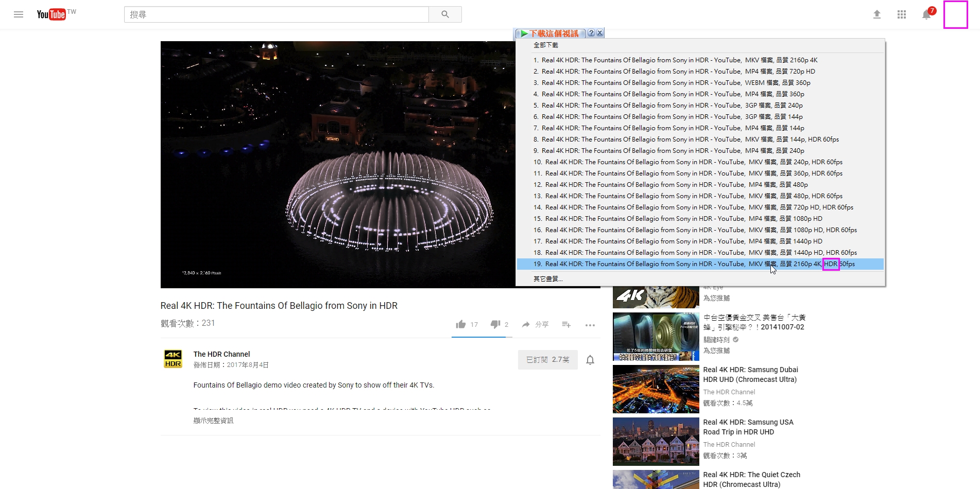Click the video title Real 4K HDR Fountains

click(279, 306)
